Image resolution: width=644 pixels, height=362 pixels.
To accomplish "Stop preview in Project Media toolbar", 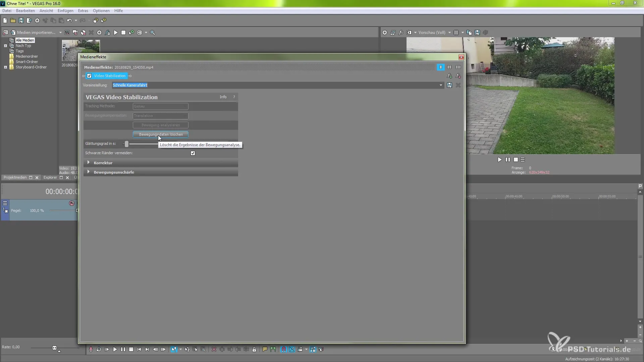I will pyautogui.click(x=123, y=33).
